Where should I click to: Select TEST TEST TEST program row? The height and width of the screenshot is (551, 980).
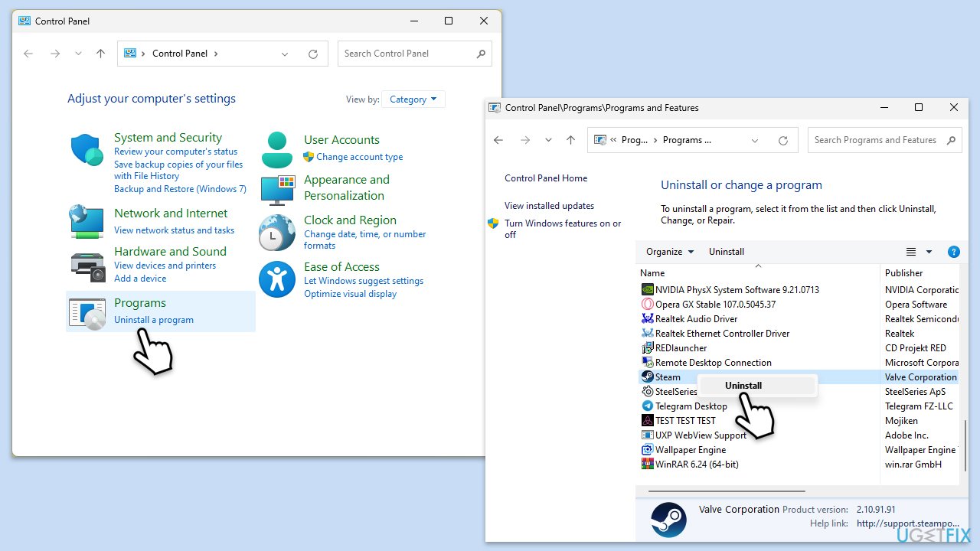[799, 420]
